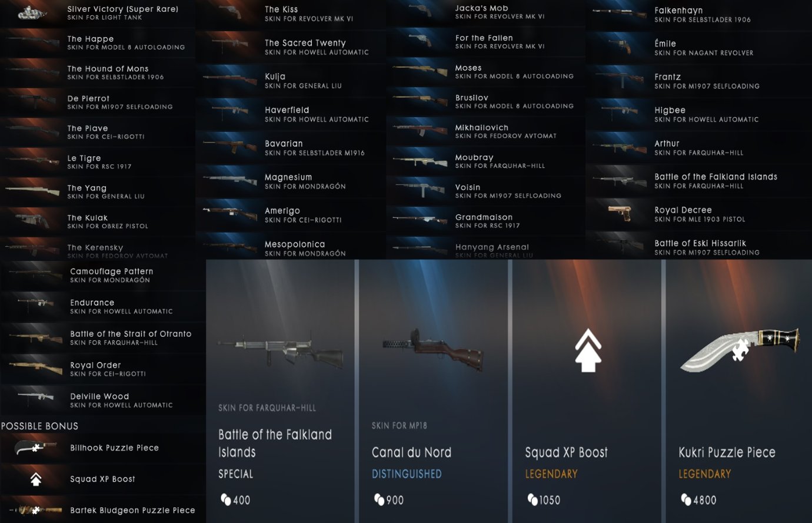Image resolution: width=812 pixels, height=523 pixels.
Task: Click the Royal Decree pistol icon
Action: click(619, 212)
